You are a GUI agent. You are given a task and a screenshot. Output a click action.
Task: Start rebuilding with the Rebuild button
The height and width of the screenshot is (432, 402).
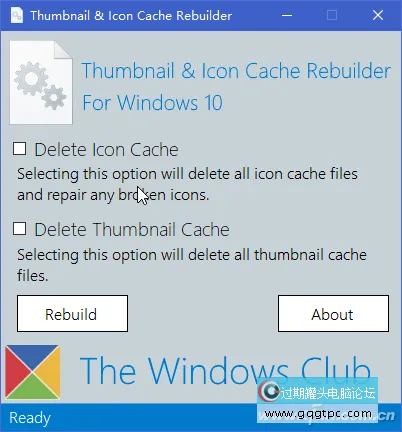[72, 313]
